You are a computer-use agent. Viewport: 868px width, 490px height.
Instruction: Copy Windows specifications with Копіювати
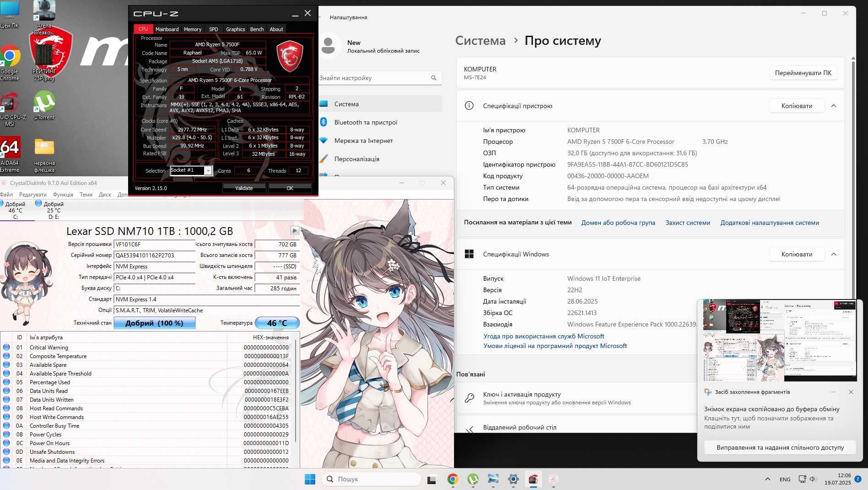[797, 254]
